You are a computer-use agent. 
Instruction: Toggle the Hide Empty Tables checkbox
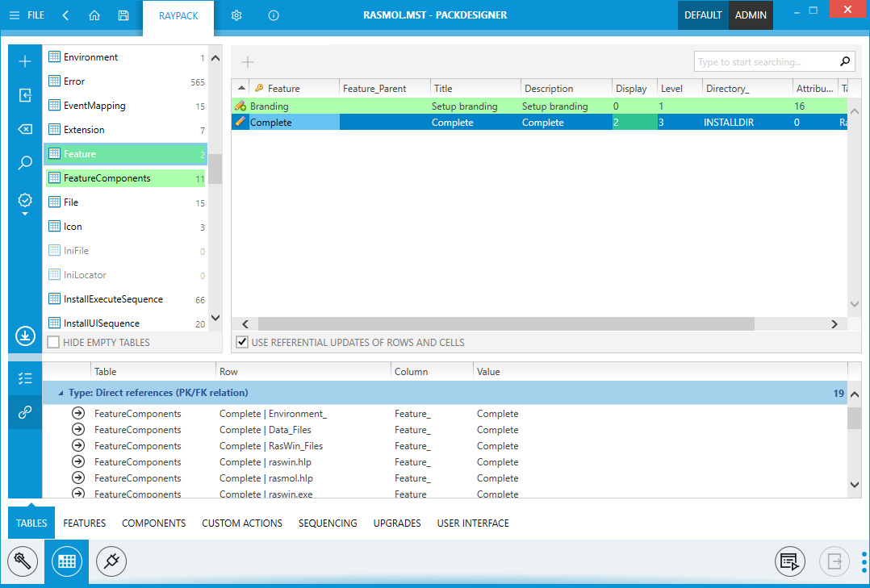coord(53,343)
